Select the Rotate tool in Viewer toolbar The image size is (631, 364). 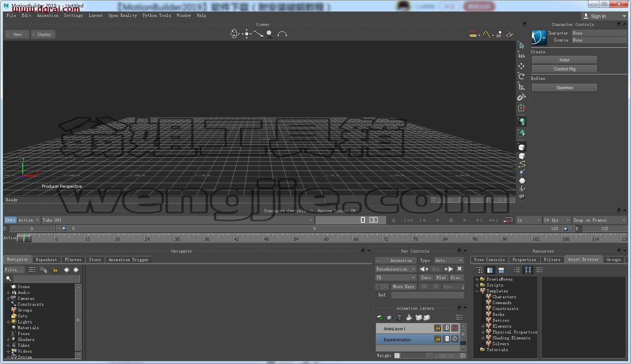(x=521, y=76)
